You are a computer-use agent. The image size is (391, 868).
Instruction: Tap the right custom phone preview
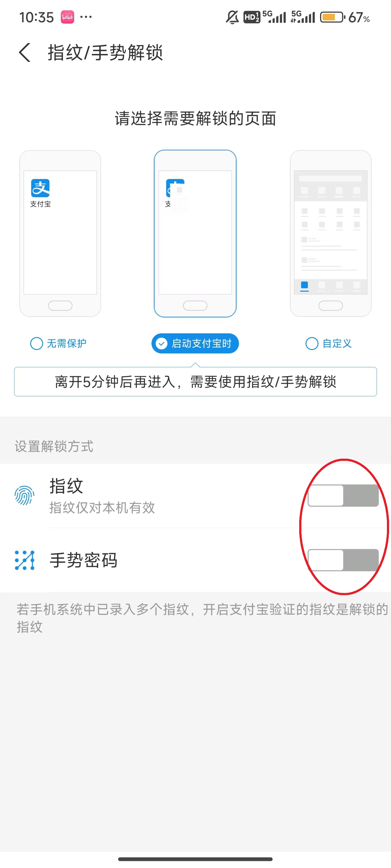(x=331, y=234)
